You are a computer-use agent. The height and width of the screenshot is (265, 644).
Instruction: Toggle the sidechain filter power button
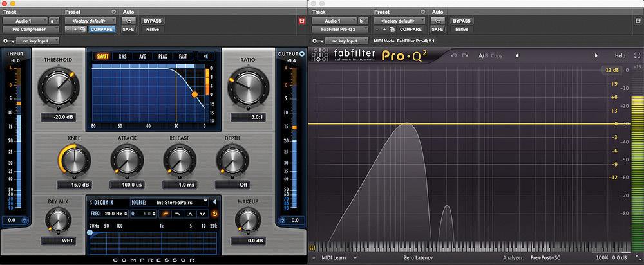pos(214,214)
